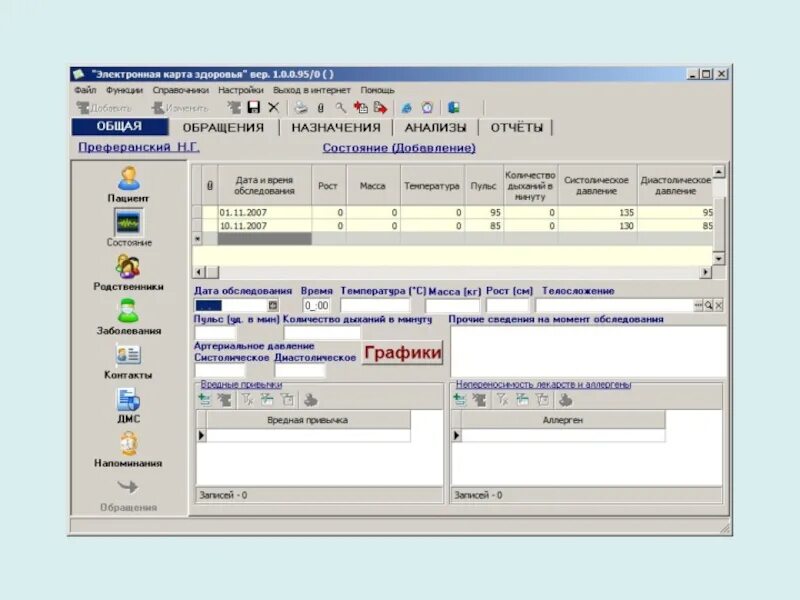Switch to the АНАЛИЗЫ tab
The height and width of the screenshot is (600, 800).
pyautogui.click(x=435, y=128)
